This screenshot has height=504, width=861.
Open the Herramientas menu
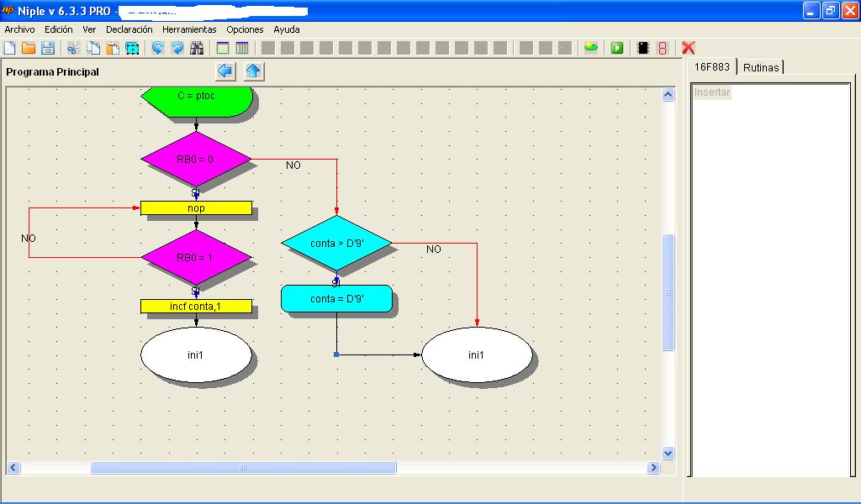(x=189, y=29)
